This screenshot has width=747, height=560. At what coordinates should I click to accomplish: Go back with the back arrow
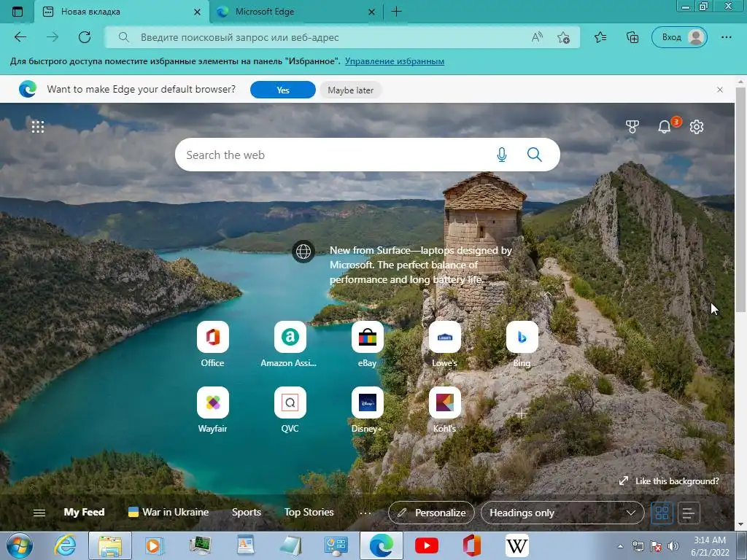20,37
